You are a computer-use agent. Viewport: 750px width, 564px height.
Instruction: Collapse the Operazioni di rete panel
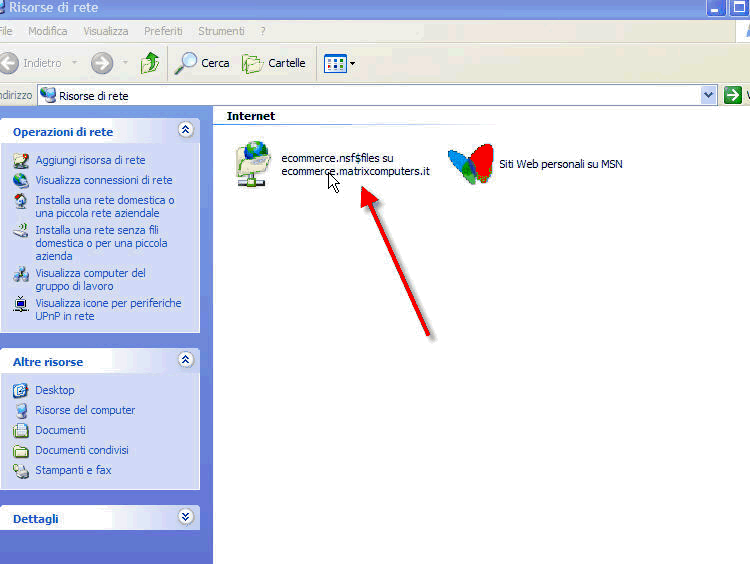tap(186, 130)
